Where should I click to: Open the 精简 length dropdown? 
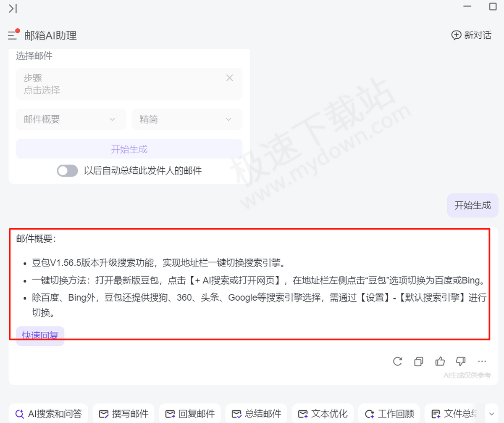tap(187, 119)
